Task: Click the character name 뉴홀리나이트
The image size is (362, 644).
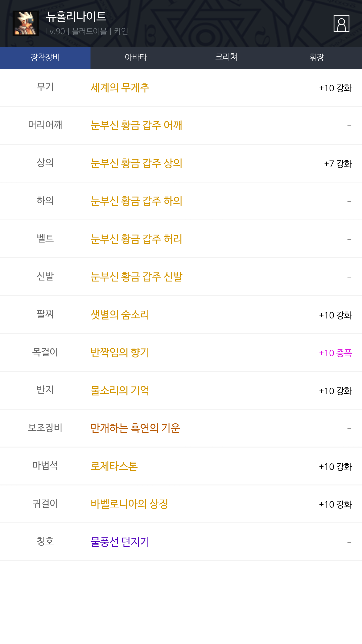Action: coord(76,17)
